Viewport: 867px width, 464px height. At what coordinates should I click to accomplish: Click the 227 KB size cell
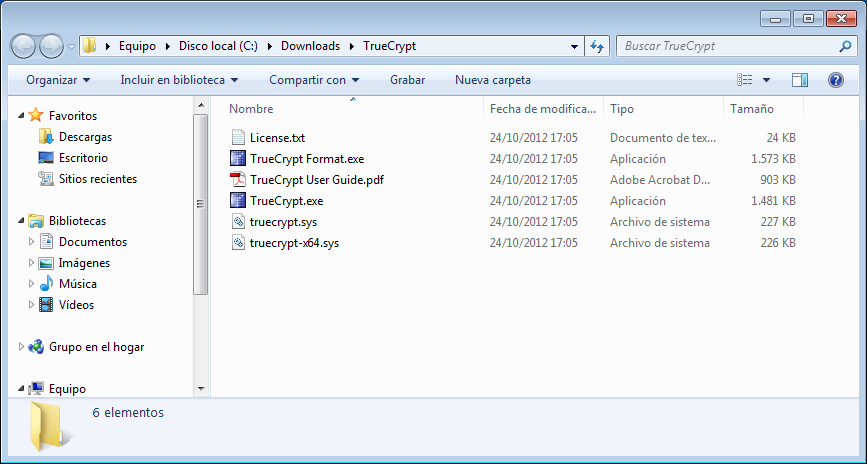(x=778, y=222)
